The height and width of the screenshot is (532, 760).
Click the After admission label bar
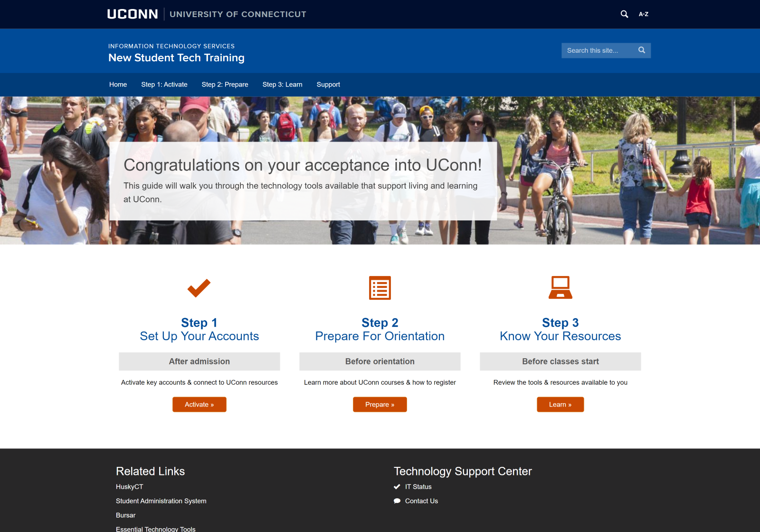[x=199, y=361]
